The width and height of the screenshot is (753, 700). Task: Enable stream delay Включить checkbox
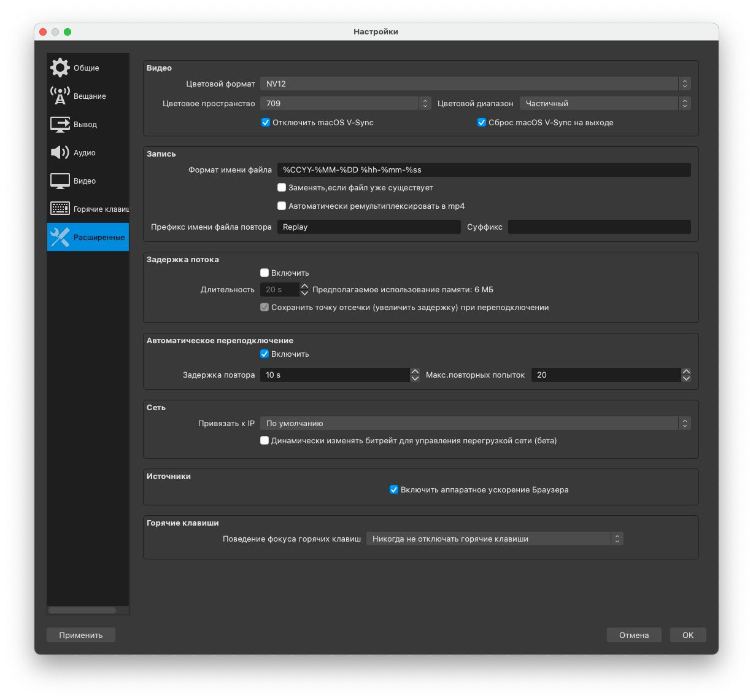tap(265, 273)
